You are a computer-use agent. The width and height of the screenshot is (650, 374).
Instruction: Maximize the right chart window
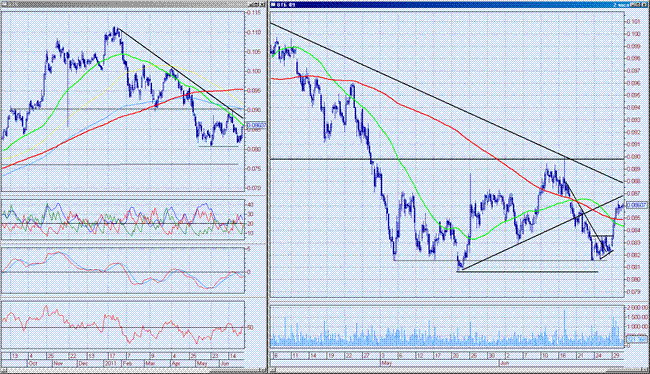638,5
